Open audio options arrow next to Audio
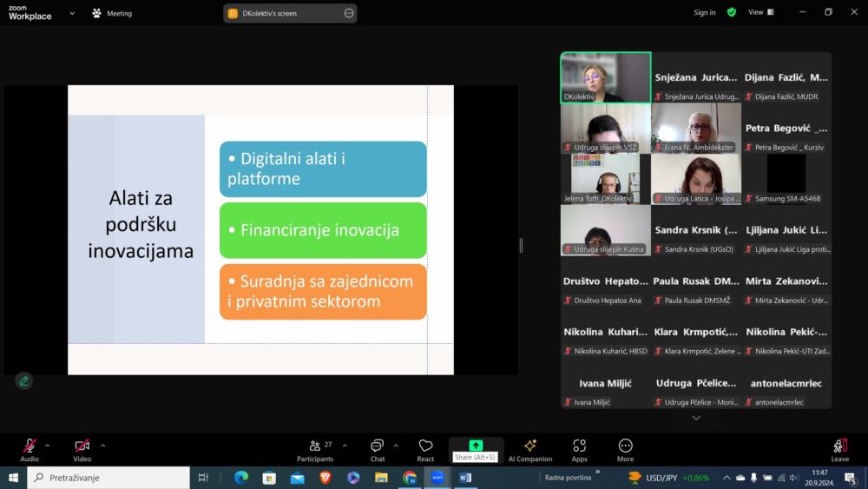 tap(48, 446)
